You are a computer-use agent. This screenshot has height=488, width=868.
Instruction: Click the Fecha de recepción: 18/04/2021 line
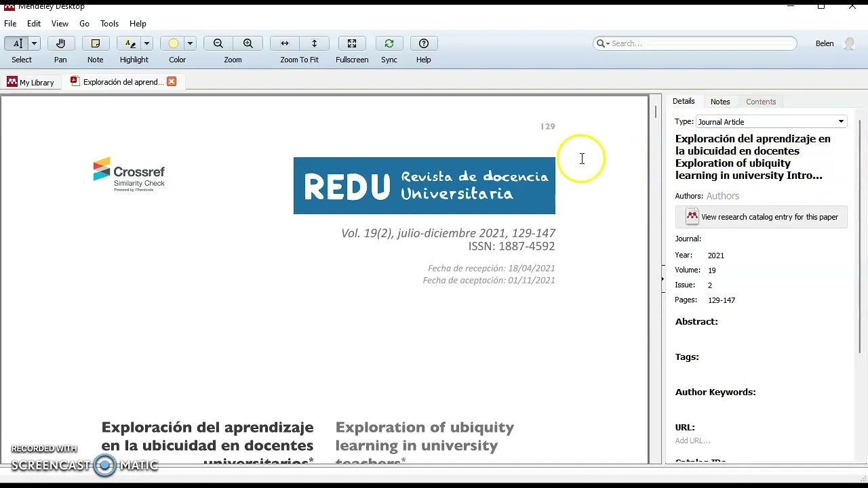click(492, 268)
